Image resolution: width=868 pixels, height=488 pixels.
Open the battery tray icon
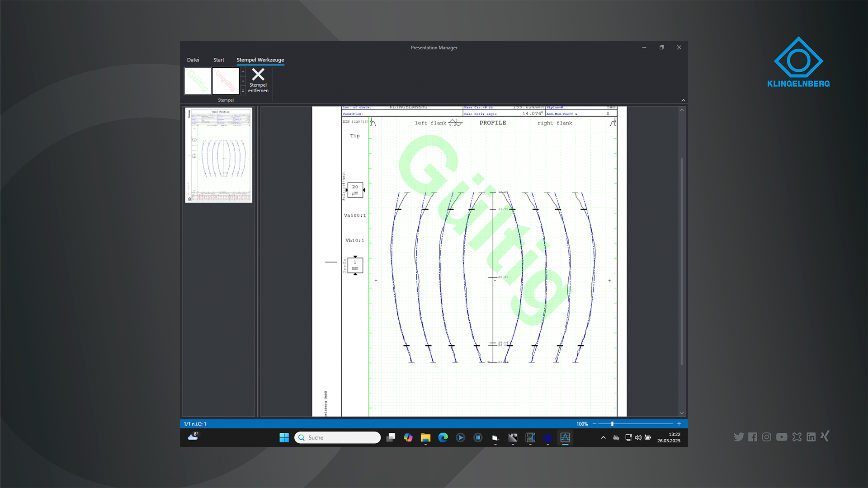pos(648,437)
